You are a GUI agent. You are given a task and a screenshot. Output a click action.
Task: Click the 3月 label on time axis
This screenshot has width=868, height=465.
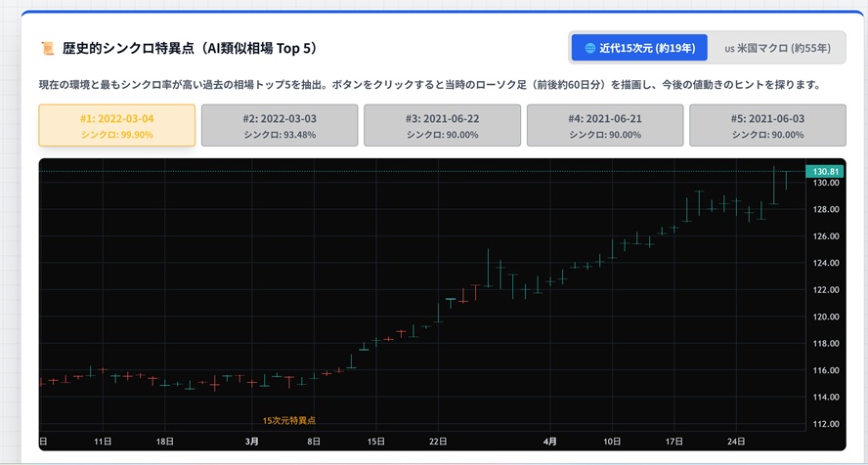tap(251, 442)
